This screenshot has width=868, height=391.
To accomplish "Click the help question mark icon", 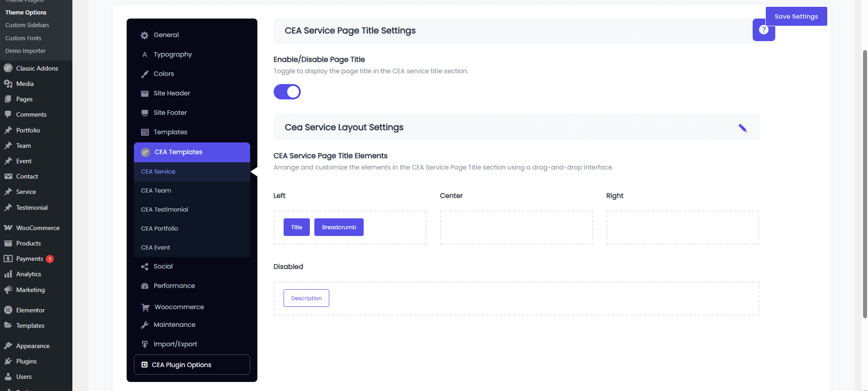I will [764, 30].
